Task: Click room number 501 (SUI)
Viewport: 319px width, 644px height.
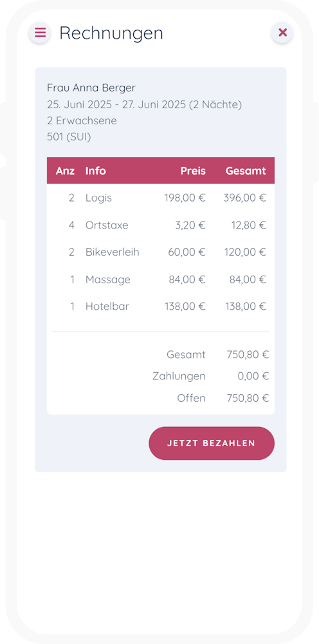Action: 69,137
